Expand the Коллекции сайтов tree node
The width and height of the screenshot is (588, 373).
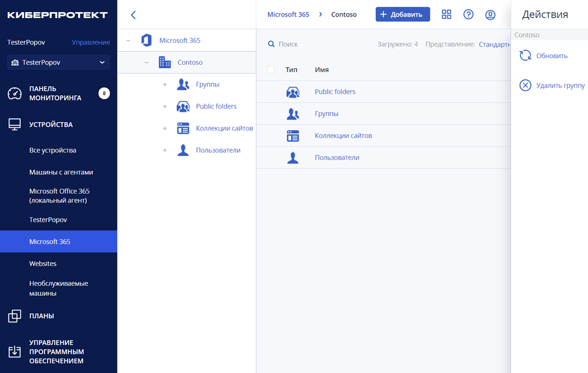(165, 128)
